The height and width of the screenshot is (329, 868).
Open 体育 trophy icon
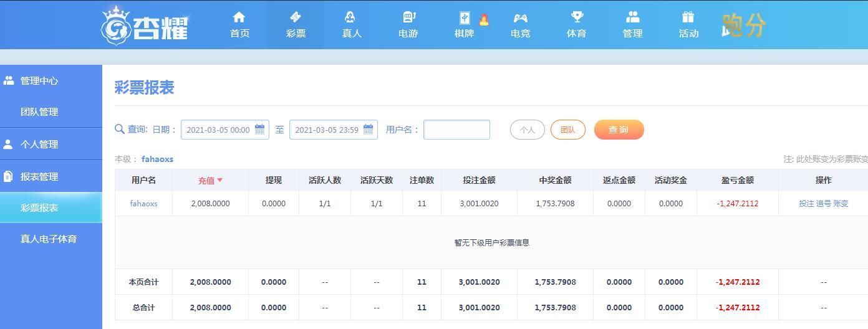click(x=577, y=17)
